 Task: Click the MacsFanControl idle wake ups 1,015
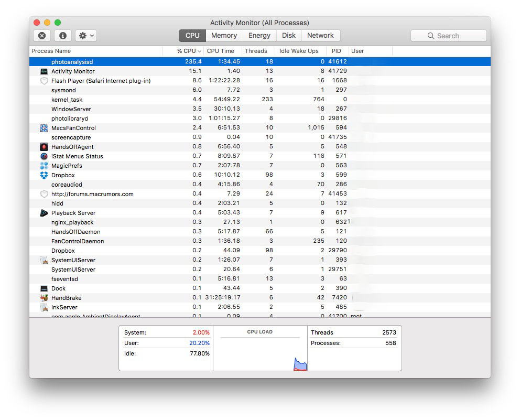tap(316, 128)
